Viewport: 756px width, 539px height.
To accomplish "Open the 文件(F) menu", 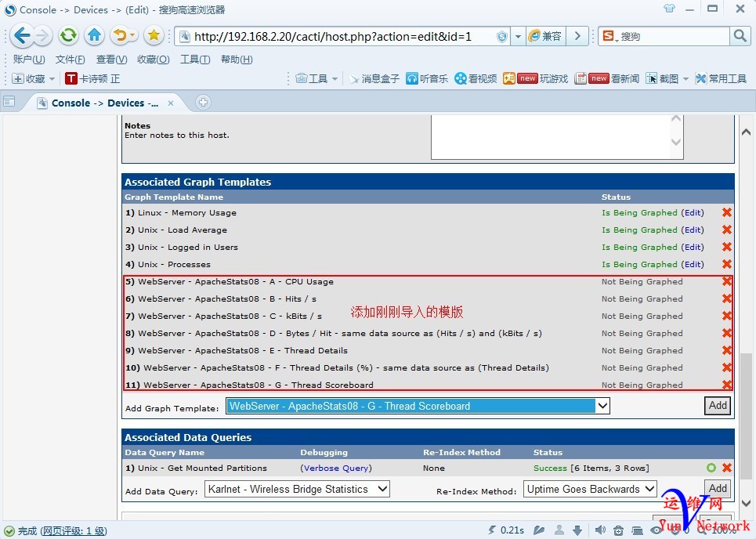I will point(70,60).
